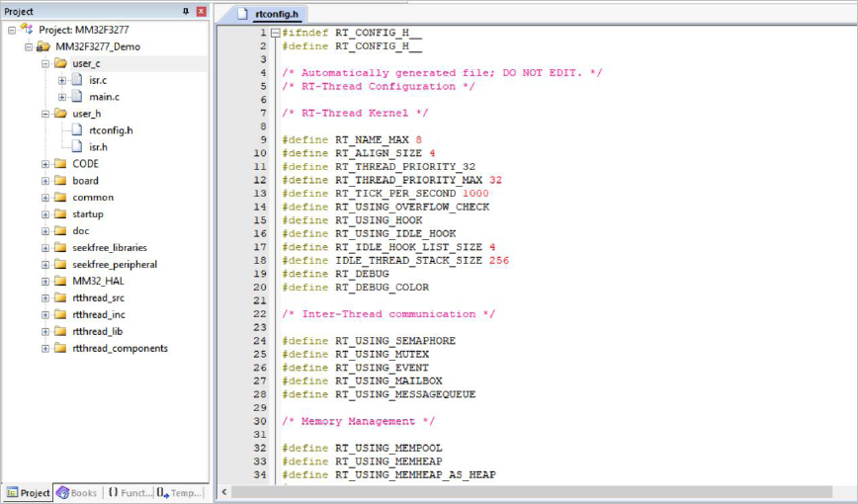858x504 pixels.
Task: Expand the seekfree_libraries folder
Action: tap(45, 248)
